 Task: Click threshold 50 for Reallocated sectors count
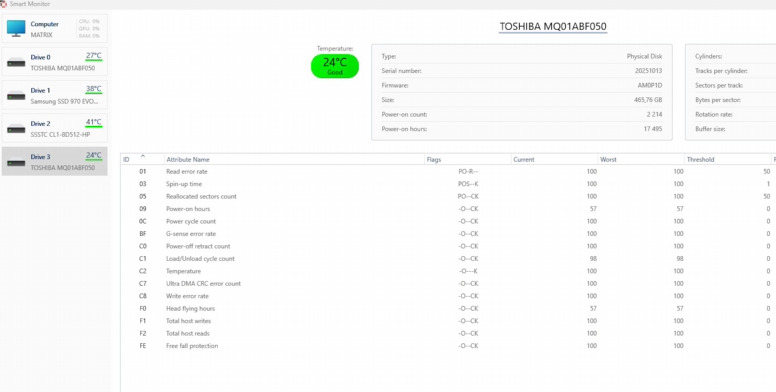click(767, 196)
